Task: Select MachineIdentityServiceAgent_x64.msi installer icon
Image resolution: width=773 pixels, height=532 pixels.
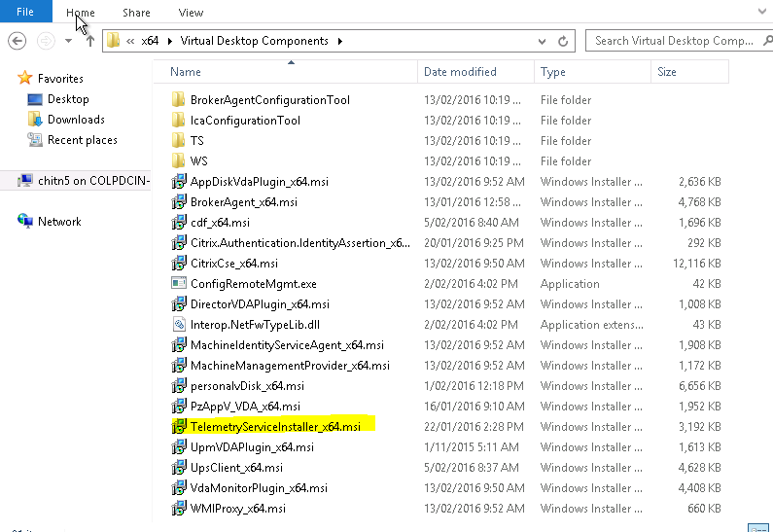Action: [179, 345]
